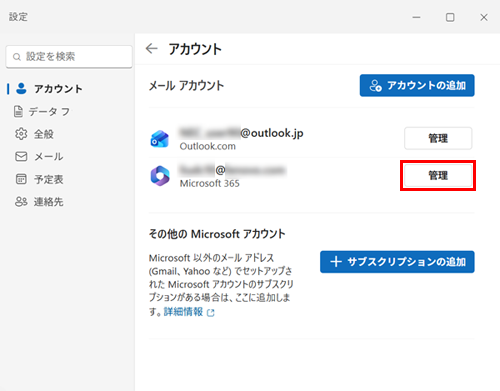Click the envelope icon for メール

tap(21, 156)
